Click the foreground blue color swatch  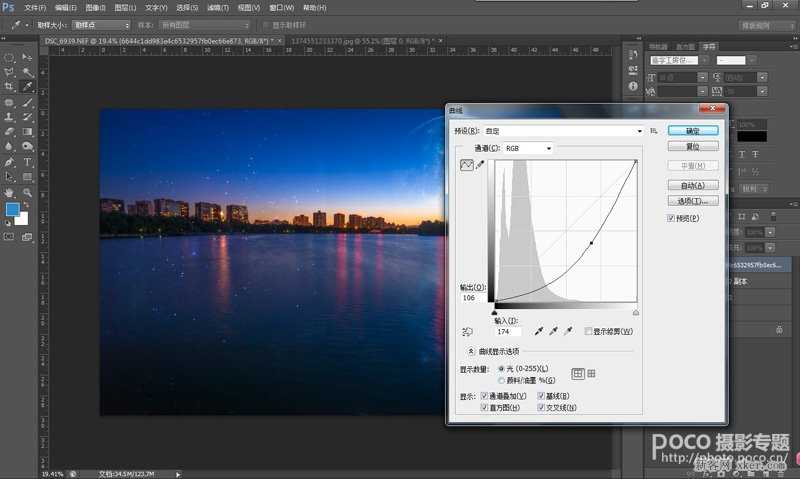[x=12, y=209]
